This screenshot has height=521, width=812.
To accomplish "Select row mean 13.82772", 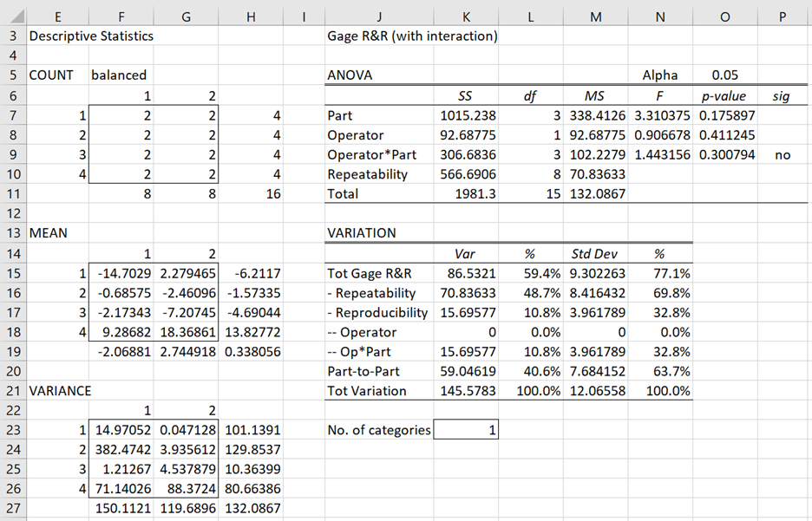I will pyautogui.click(x=251, y=332).
